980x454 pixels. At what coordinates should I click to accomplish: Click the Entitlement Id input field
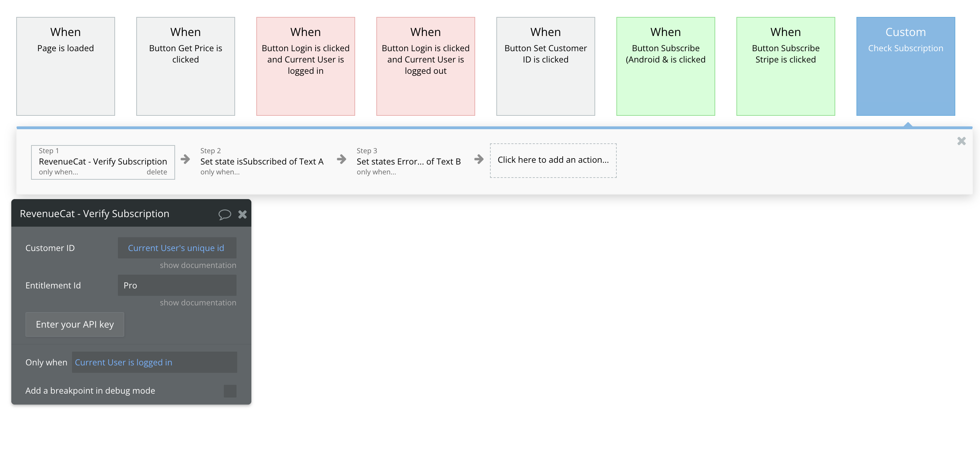click(177, 285)
